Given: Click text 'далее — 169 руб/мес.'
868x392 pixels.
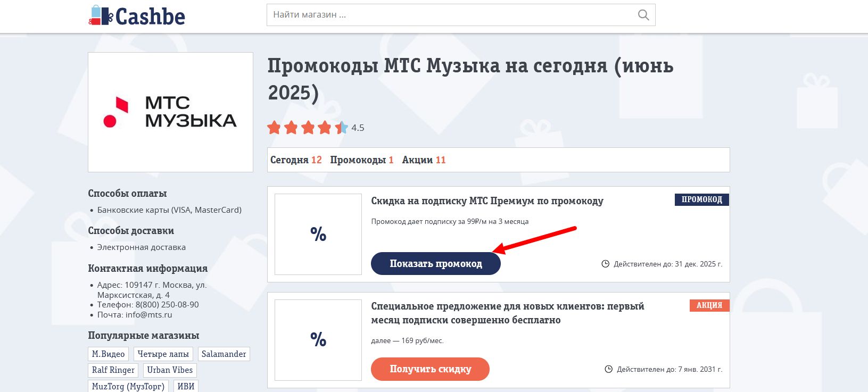Looking at the screenshot, I should coord(407,340).
